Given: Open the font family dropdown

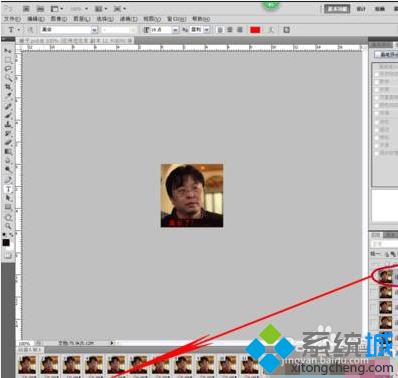Looking at the screenshot, I should click(94, 30).
